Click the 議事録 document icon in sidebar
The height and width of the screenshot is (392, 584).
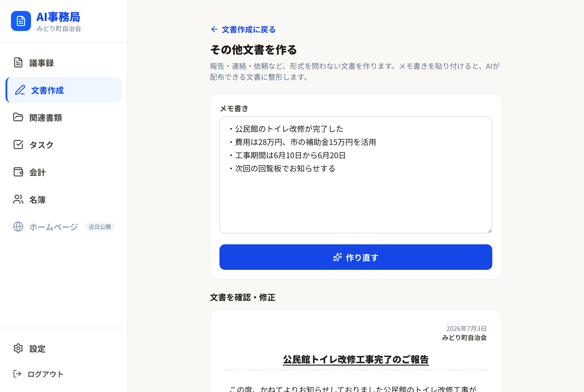(18, 63)
